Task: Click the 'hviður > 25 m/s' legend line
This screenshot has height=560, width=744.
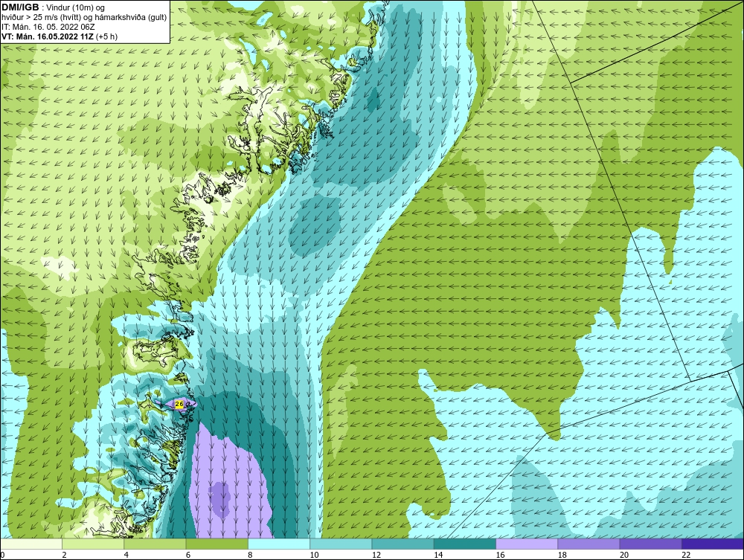Action: coord(84,17)
